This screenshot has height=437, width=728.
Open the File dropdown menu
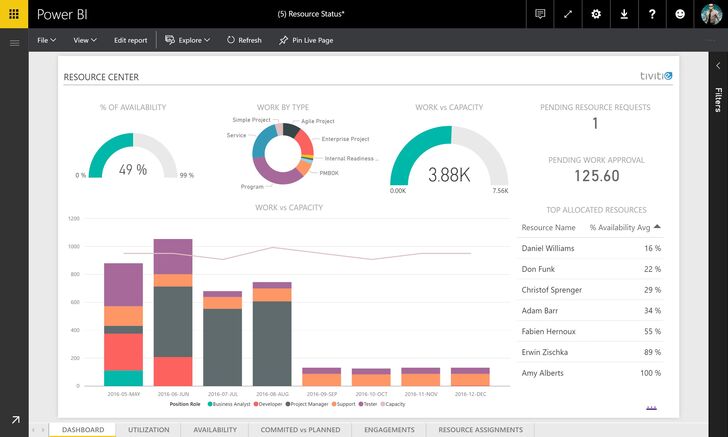(46, 41)
